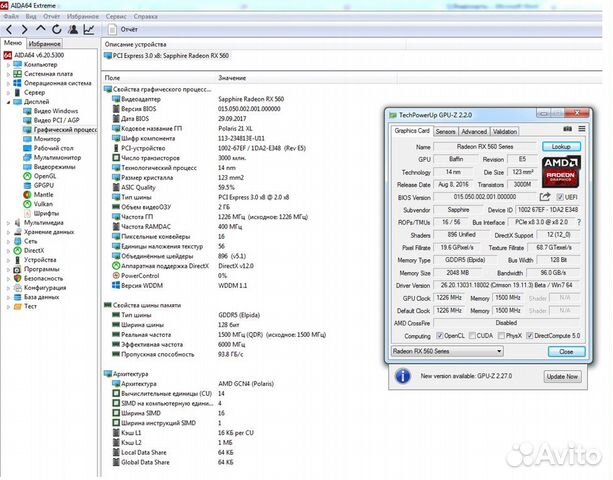Select Видео PCI / AGP tree item
This screenshot has height=480, width=613.
pos(51,120)
